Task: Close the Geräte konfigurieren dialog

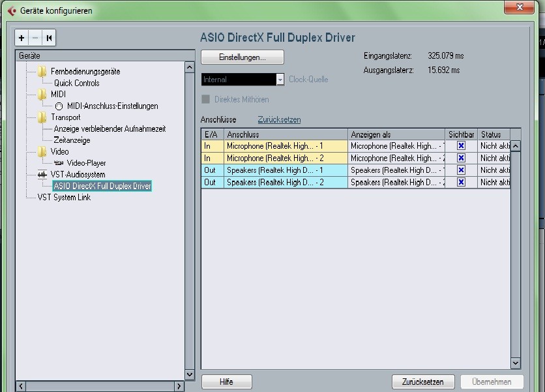Action: click(x=520, y=7)
